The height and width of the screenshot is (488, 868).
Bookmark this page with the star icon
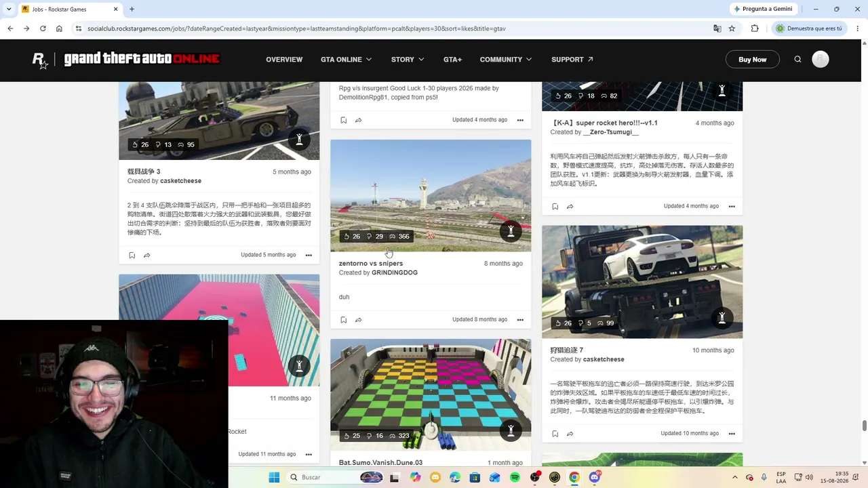pos(732,28)
